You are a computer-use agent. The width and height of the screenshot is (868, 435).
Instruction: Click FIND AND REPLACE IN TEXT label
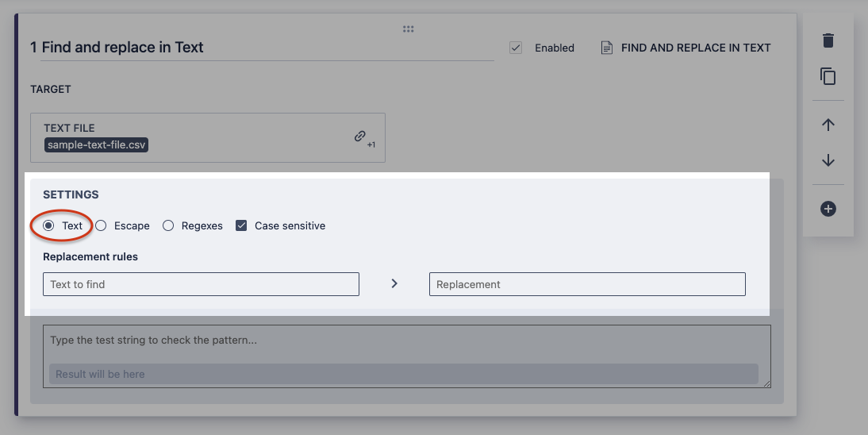(696, 48)
